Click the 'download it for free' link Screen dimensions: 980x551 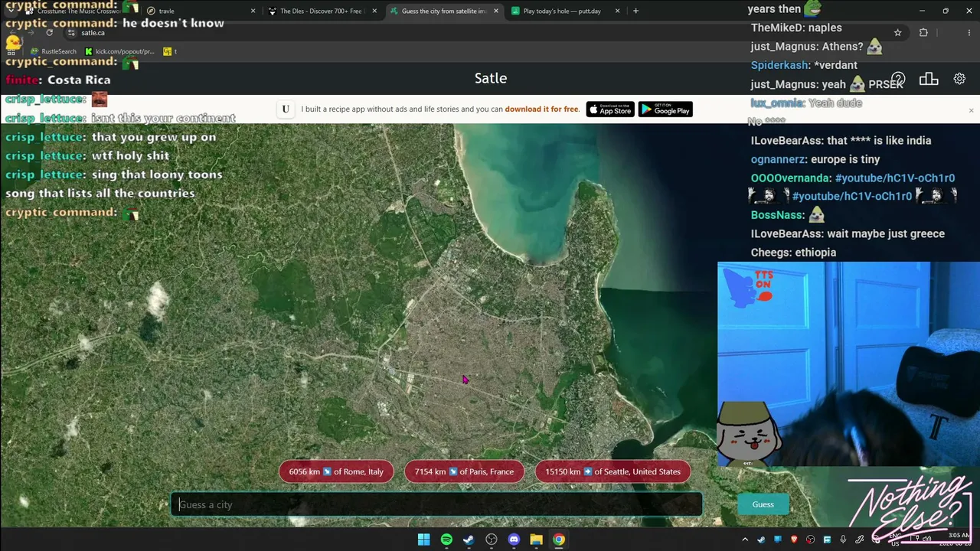tap(542, 109)
